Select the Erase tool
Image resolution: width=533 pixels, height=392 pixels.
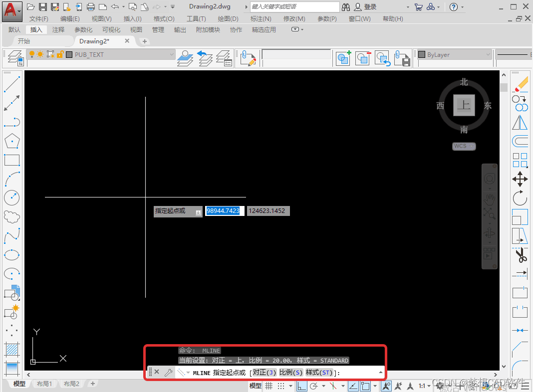520,84
